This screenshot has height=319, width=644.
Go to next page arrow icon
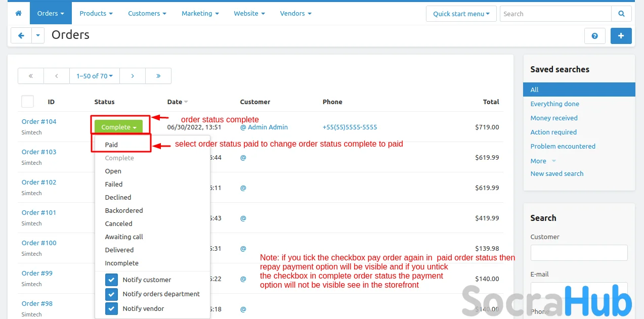133,76
